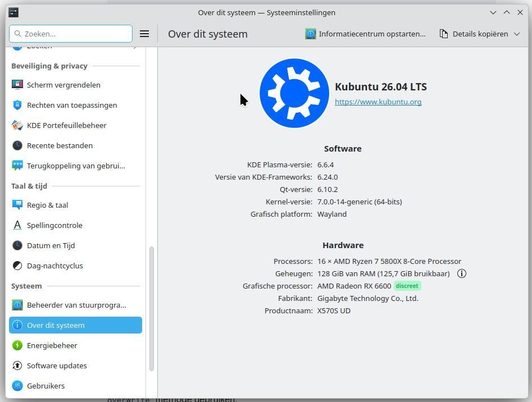Click the Gigabyte Technology Co., Ltd. value

368,298
